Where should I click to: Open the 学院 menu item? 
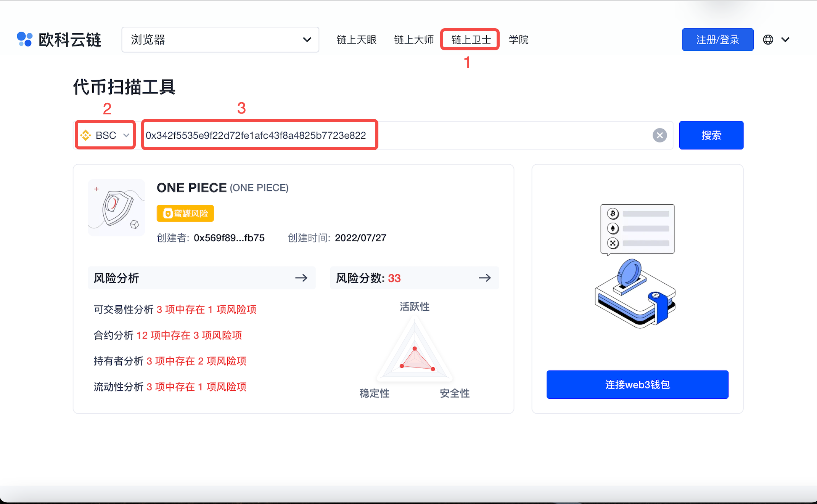coord(518,40)
